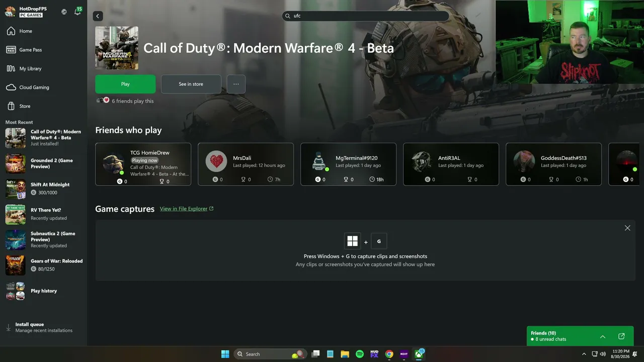Open RV There Yet? recent item
The height and width of the screenshot is (362, 644).
click(43, 214)
